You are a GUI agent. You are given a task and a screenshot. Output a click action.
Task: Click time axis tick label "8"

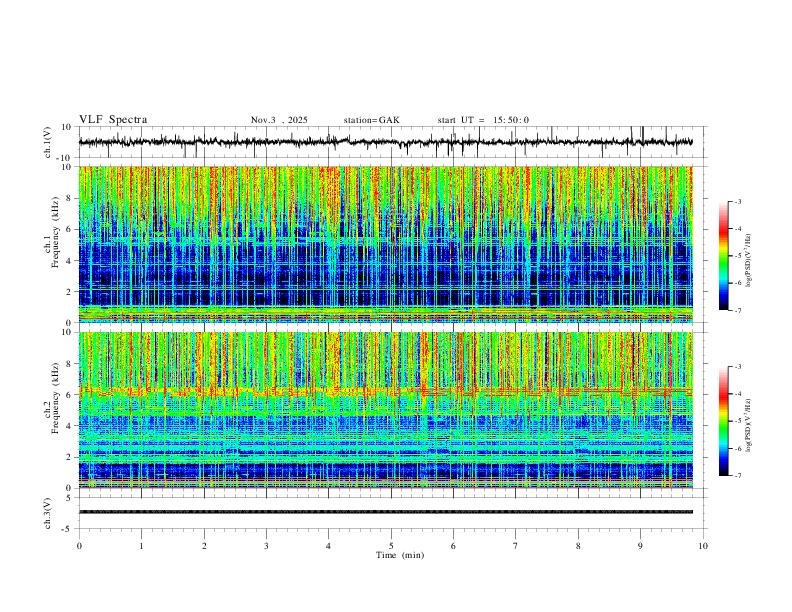578,546
